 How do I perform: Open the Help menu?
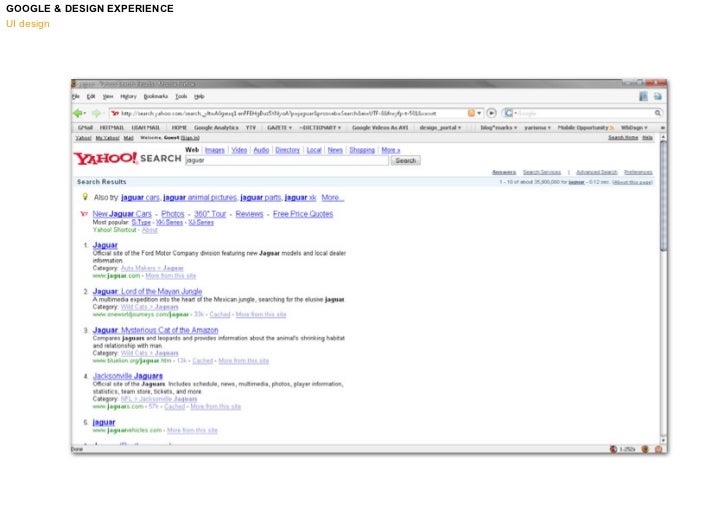[x=199, y=97]
